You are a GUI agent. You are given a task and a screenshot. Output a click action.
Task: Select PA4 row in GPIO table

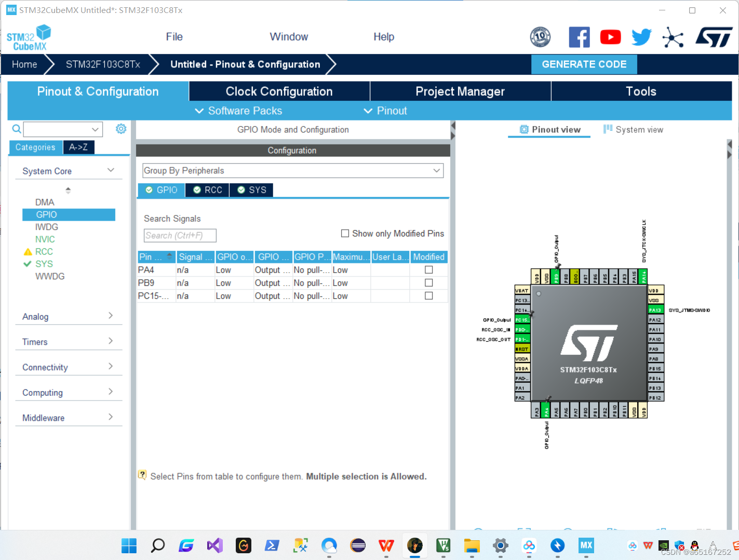click(292, 270)
